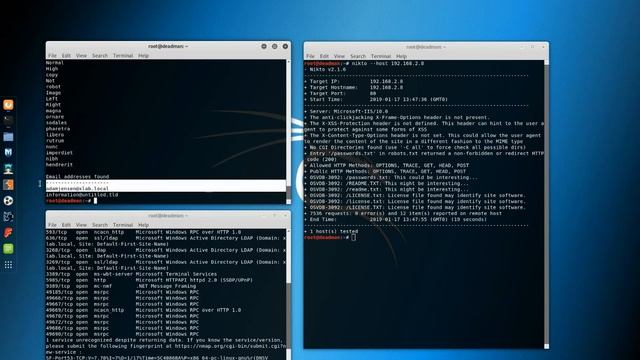Open the red Faraday F icon in the dock
Image resolution: width=640 pixels, height=360 pixels.
pos(8,233)
